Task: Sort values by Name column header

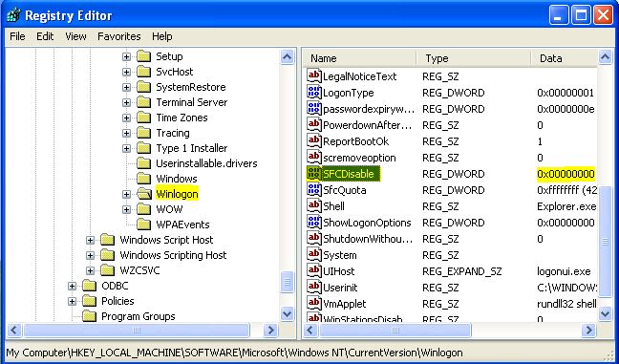Action: coord(359,58)
